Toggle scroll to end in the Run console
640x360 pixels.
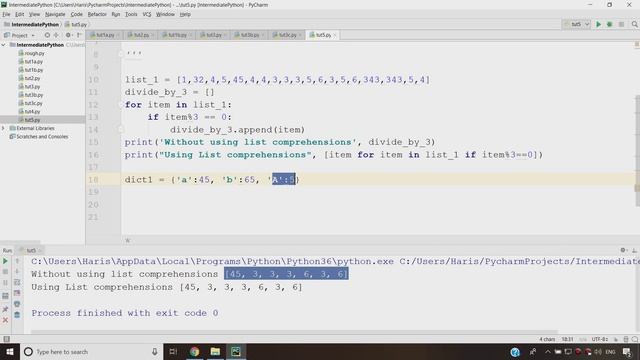17,293
